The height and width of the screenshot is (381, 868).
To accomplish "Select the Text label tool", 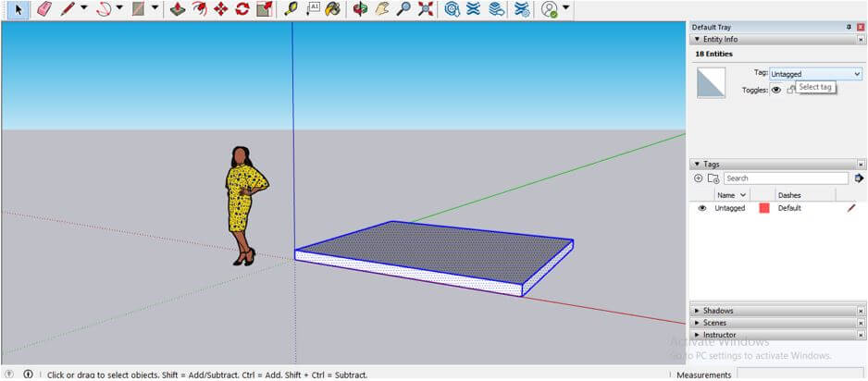I will click(312, 9).
